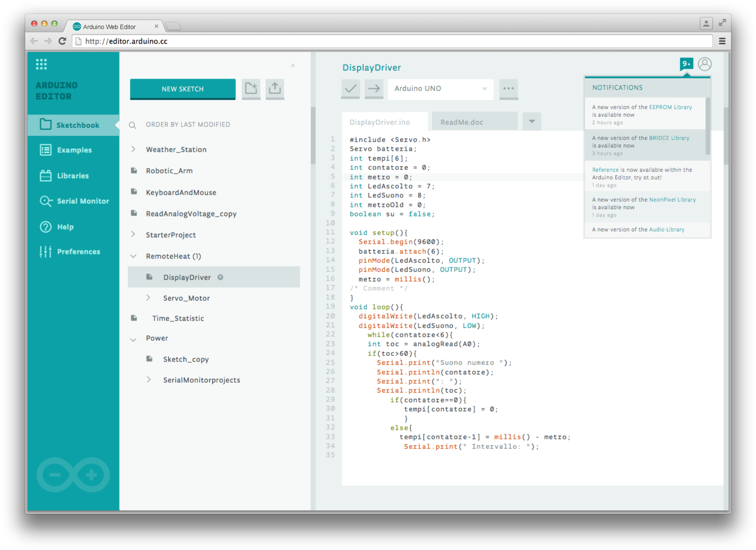Click the browser user profile icon
Viewport: 756px width, 550px height.
tap(706, 23)
